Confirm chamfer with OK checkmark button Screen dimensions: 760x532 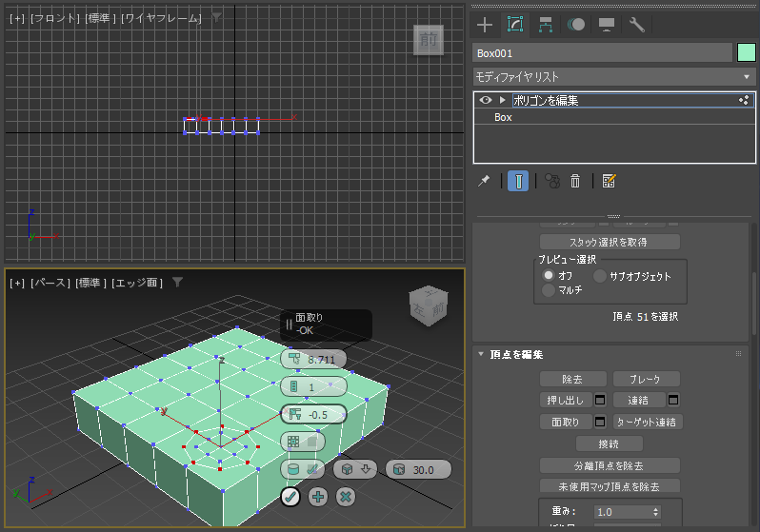point(290,497)
